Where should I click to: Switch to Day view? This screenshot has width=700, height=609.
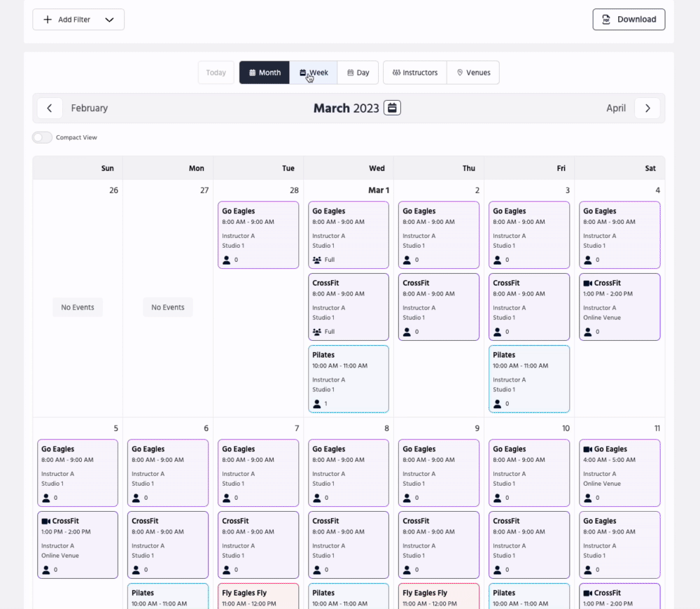358,73
